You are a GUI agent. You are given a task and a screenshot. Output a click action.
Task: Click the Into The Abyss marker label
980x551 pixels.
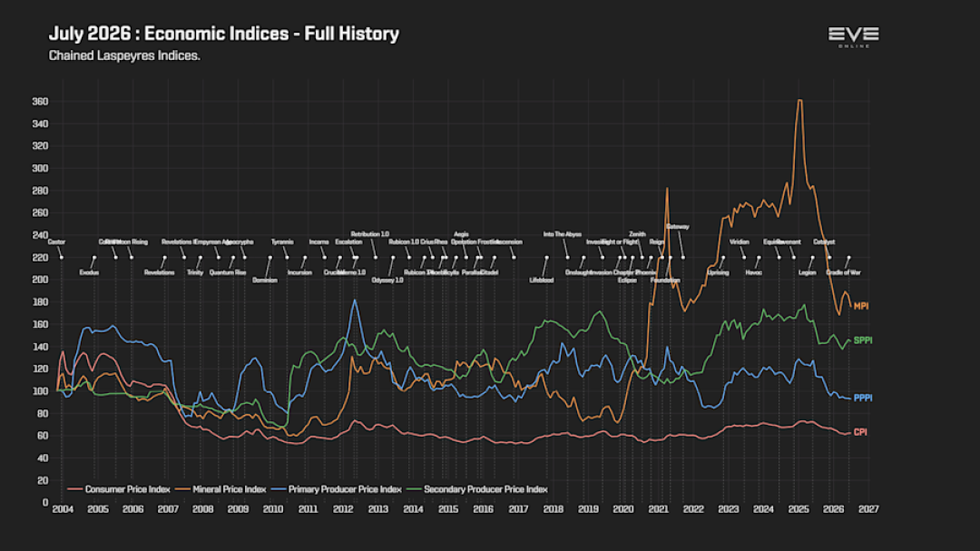(x=563, y=234)
